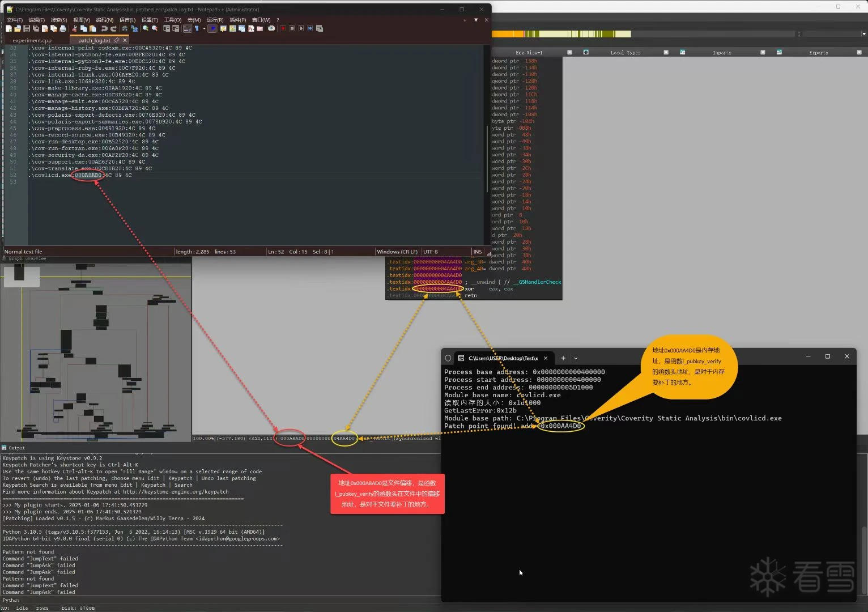The image size is (868, 612).
Task: Open the IDA navigation band dropdown arrow
Action: [x=864, y=34]
